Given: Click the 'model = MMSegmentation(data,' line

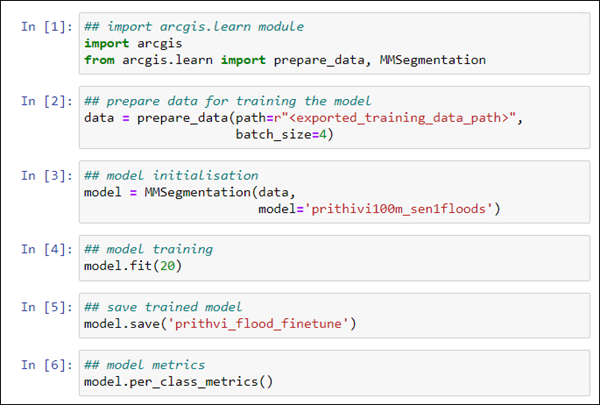Looking at the screenshot, I should pos(190,192).
